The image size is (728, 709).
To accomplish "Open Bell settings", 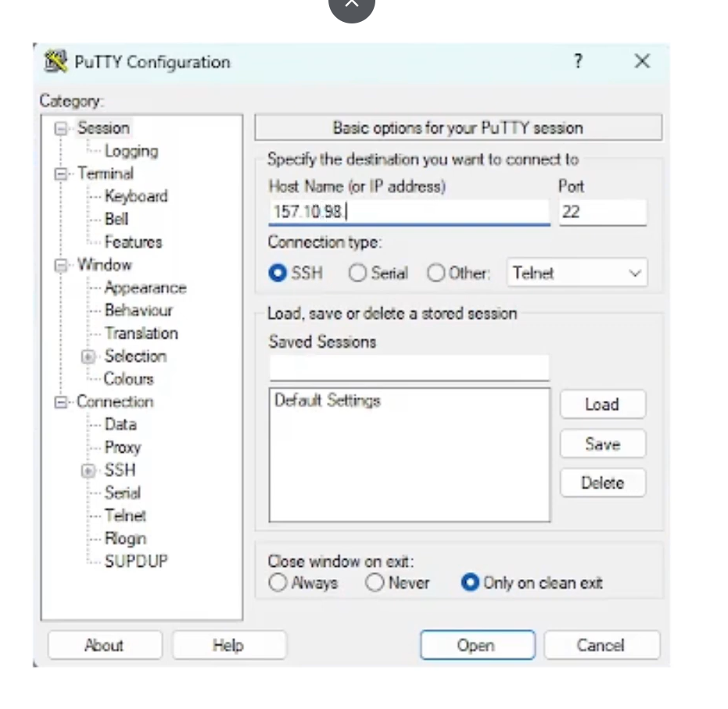I will 117,219.
